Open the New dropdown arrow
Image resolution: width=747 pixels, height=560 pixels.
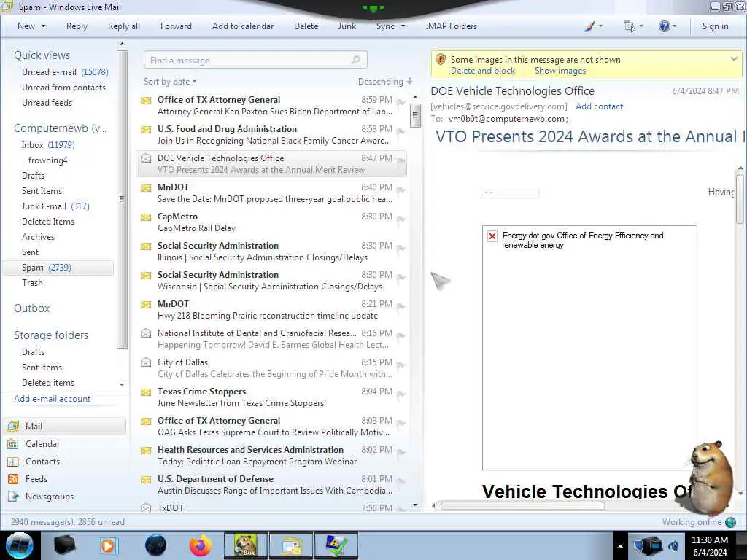coord(43,26)
